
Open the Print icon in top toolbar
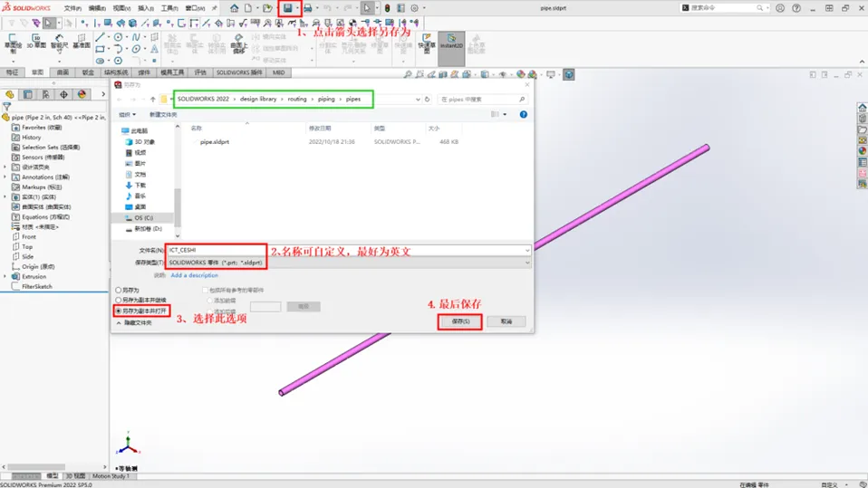coord(308,8)
